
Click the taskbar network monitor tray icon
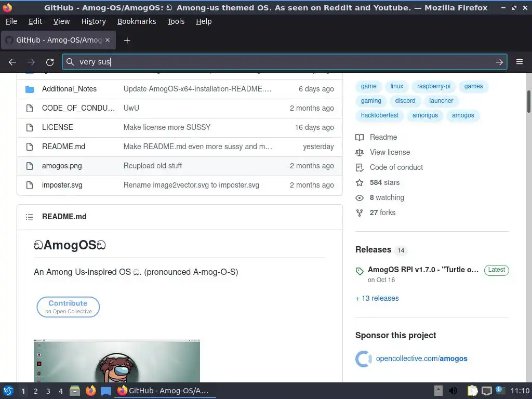[x=486, y=391]
